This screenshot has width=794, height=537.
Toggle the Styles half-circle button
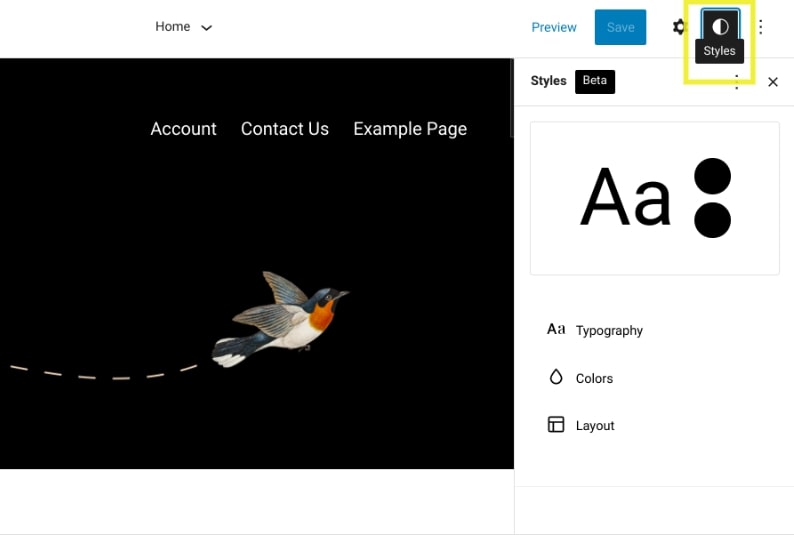pos(720,27)
